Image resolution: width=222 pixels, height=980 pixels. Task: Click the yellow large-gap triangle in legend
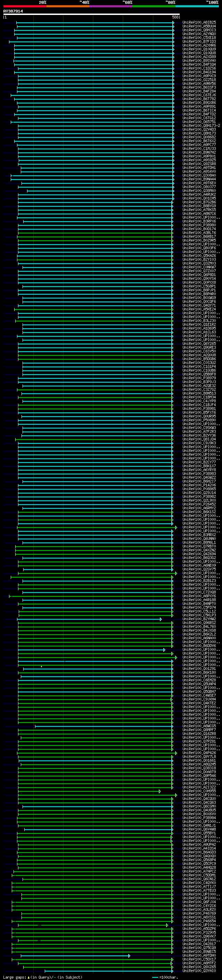[x=28, y=977]
